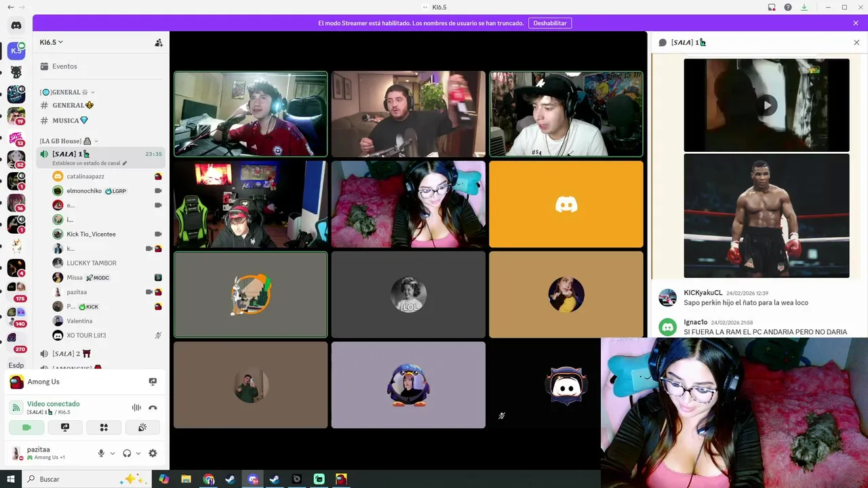The height and width of the screenshot is (488, 868).
Task: Open Windows Start menu
Action: pos(11,479)
